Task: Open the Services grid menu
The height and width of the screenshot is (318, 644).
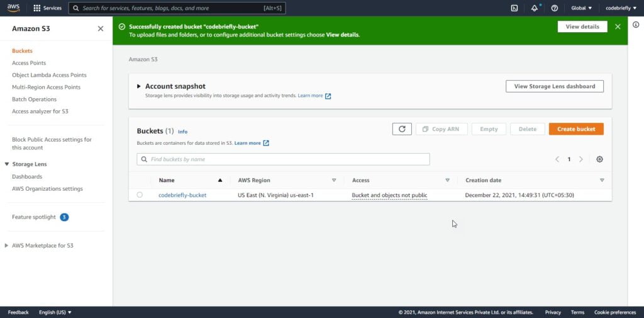Action: pyautogui.click(x=47, y=8)
